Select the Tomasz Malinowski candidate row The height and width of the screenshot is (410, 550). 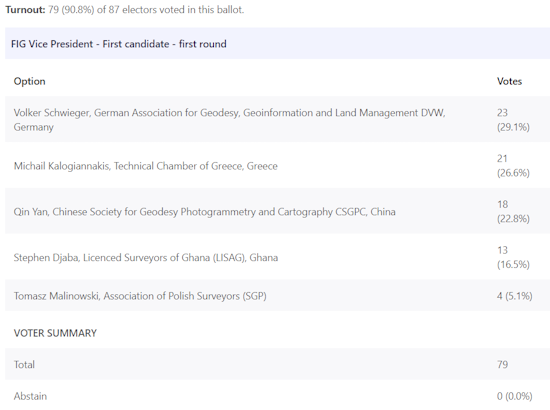277,295
